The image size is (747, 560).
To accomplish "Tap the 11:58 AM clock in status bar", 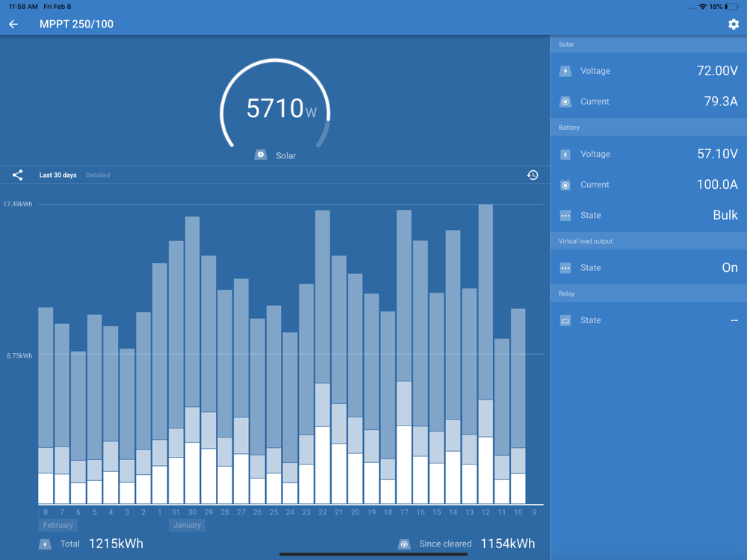I will coord(23,7).
